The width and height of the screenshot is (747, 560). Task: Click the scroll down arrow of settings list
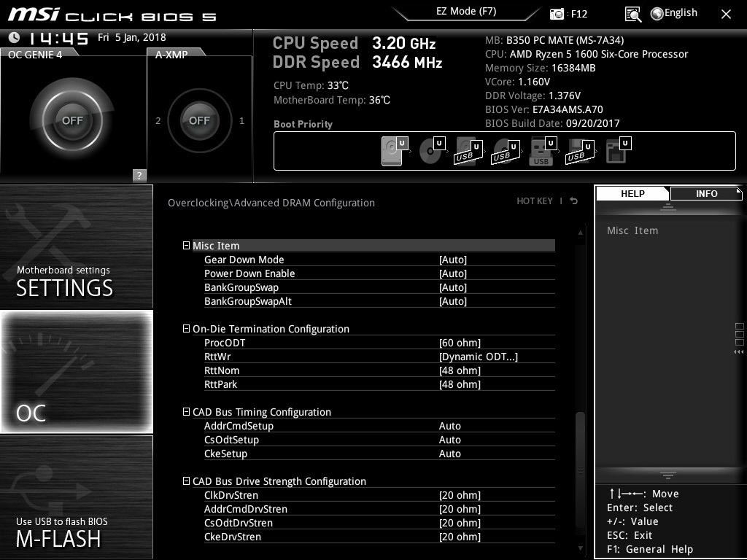(580, 548)
